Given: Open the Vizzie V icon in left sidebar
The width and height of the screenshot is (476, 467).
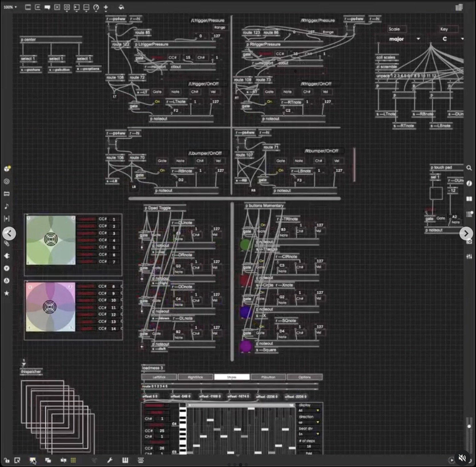Looking at the screenshot, I should pyautogui.click(x=7, y=268).
